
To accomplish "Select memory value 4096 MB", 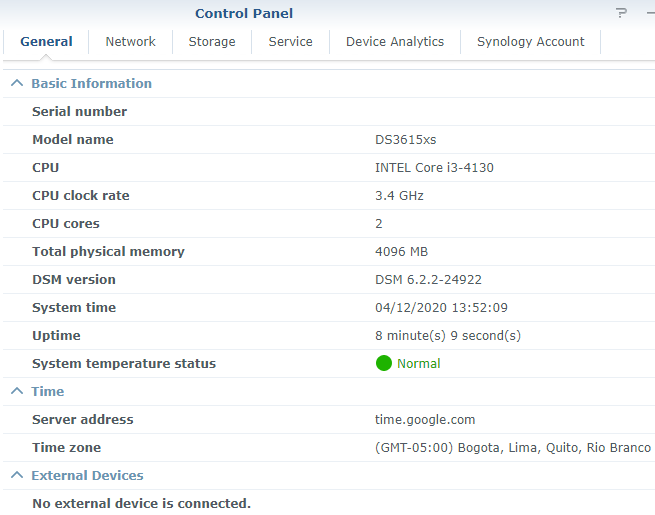I will 401,251.
